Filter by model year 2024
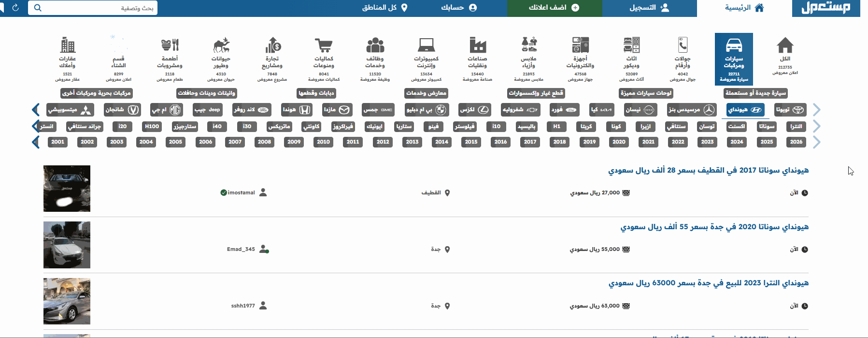Screen dimensions: 868x338 click(737, 142)
